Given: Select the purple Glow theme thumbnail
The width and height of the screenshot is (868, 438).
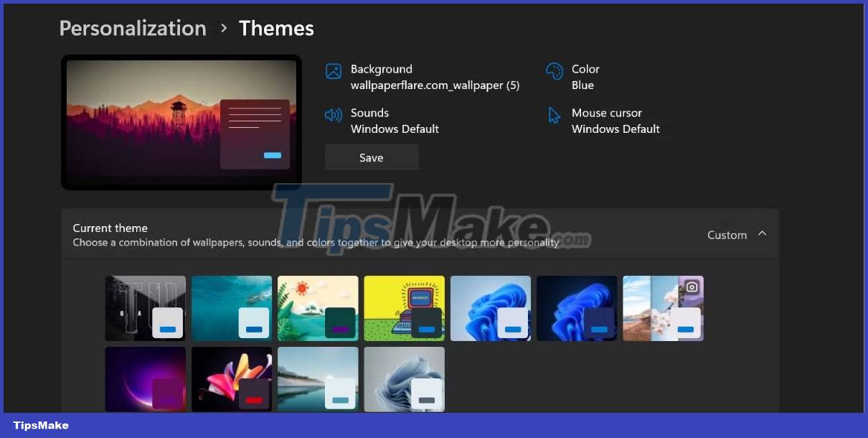Looking at the screenshot, I should coord(145,379).
